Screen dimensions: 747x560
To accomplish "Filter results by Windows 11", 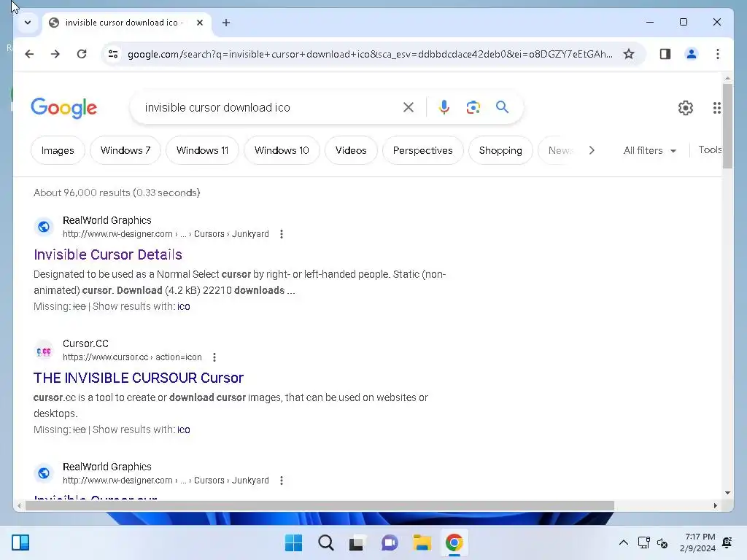I will (203, 150).
